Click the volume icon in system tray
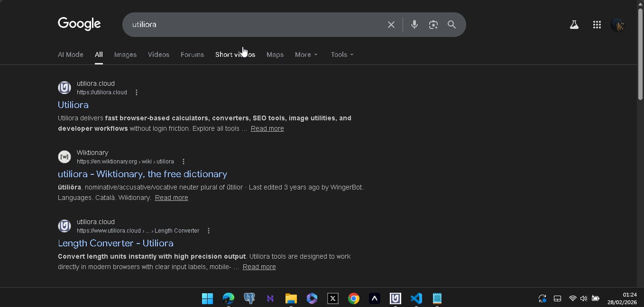This screenshot has height=307, width=644. pyautogui.click(x=584, y=298)
